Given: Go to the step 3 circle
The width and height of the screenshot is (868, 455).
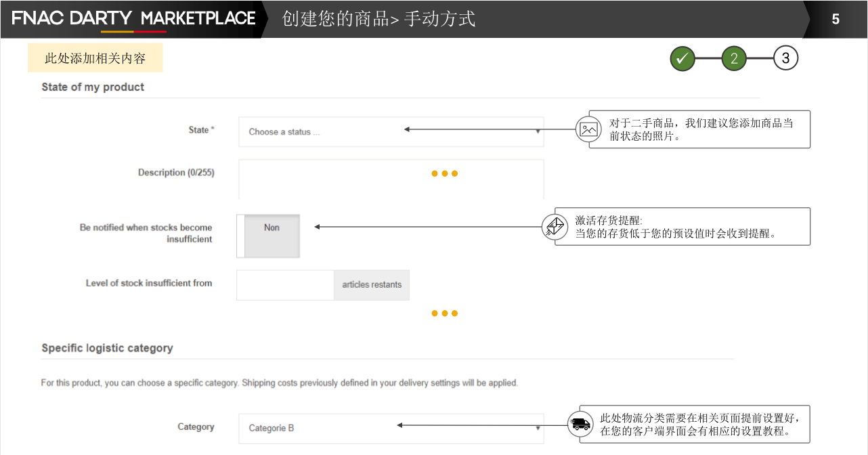Looking at the screenshot, I should tap(785, 59).
